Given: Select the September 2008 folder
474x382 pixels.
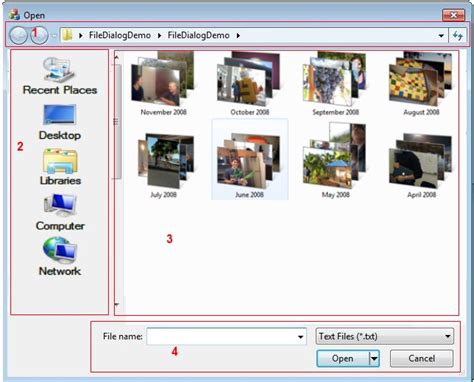Looking at the screenshot, I should [335, 83].
